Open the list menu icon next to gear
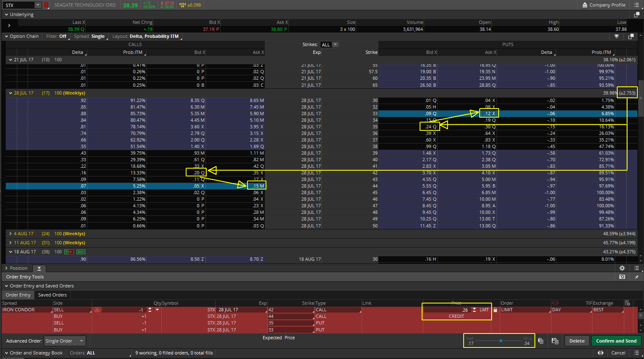This screenshot has width=644, height=359. 637,268
